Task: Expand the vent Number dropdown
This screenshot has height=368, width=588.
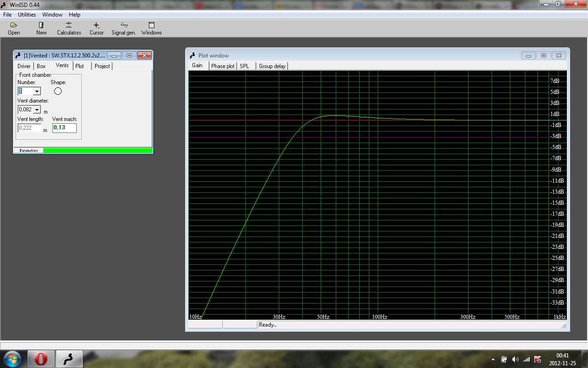Action: [x=37, y=92]
